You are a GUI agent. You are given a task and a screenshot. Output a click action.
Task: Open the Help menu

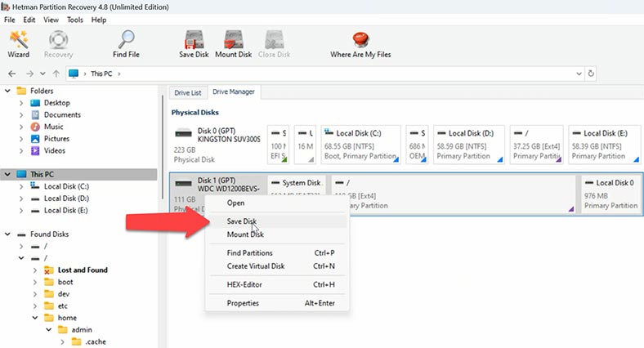pyautogui.click(x=99, y=20)
